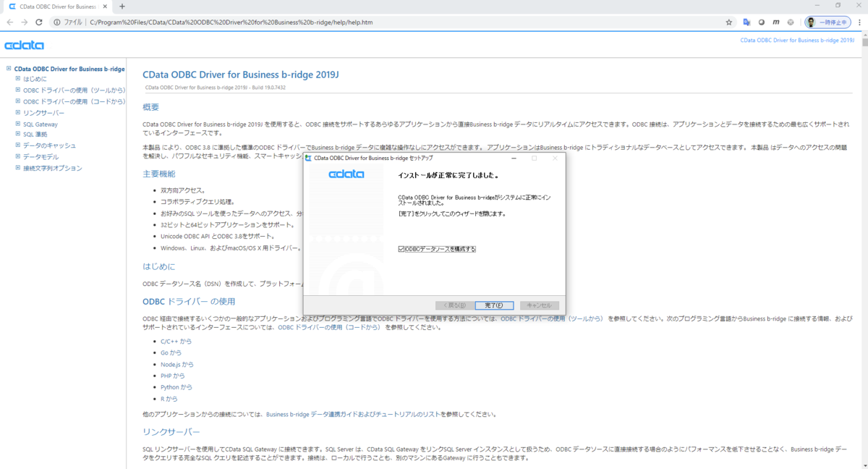Click the 概要 section heading

coord(151,107)
